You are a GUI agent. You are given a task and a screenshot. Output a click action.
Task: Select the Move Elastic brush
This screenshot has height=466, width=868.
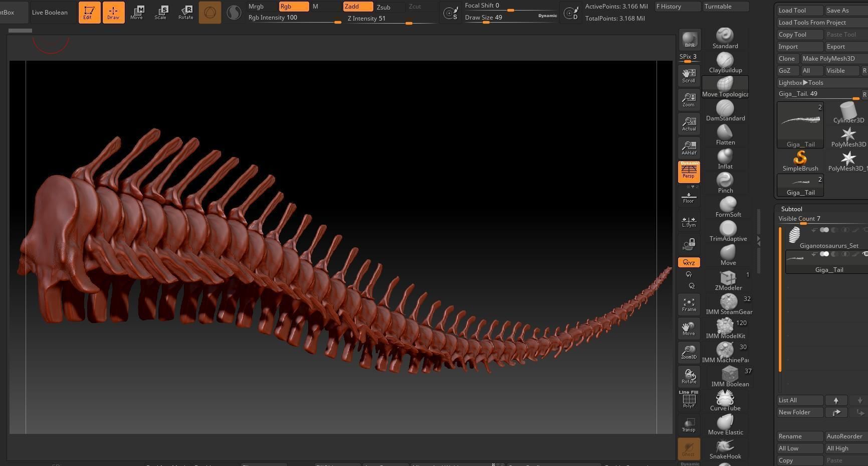725,425
